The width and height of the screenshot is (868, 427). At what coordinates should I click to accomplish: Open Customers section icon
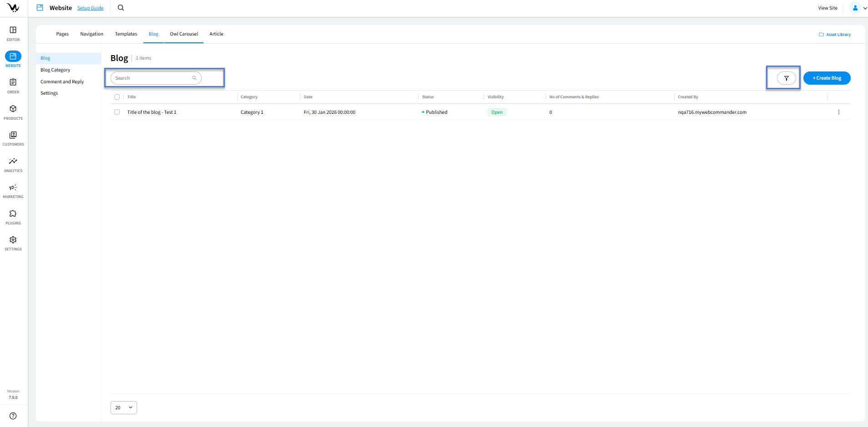(13, 135)
